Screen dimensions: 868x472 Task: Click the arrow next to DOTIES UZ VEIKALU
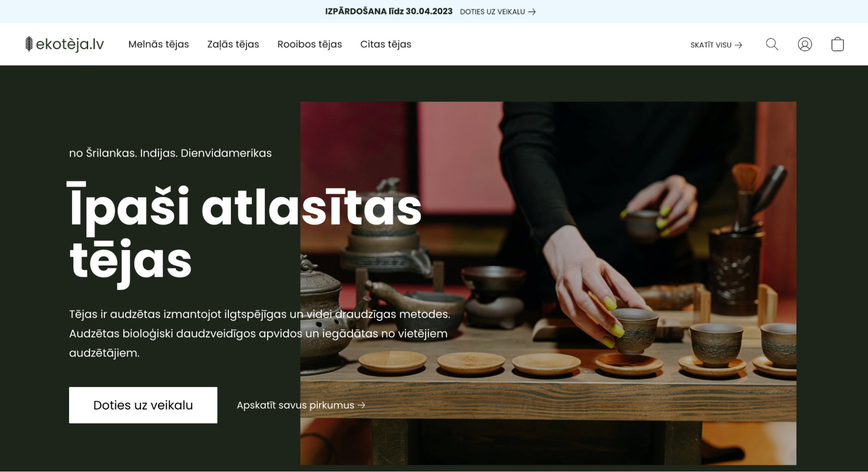point(533,12)
